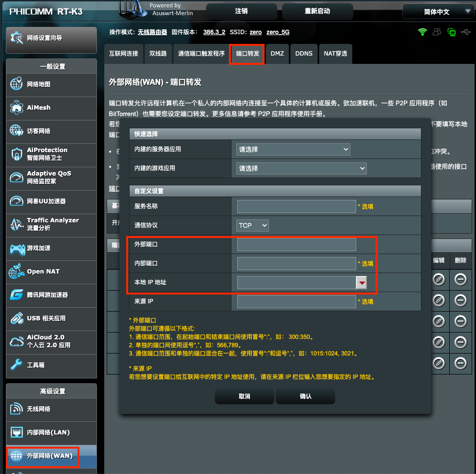476x474 pixels.
Task: Open AiCloud 2.0 个人云
Action: (x=51, y=342)
